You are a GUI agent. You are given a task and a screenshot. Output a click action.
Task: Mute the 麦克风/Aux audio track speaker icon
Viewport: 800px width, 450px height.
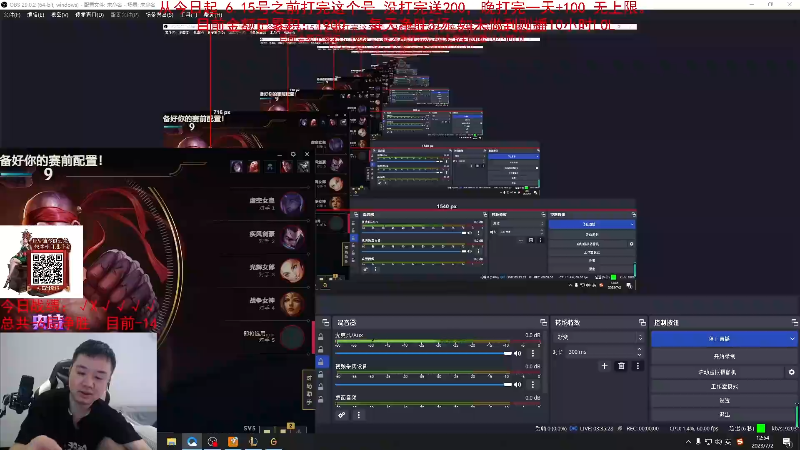[518, 353]
